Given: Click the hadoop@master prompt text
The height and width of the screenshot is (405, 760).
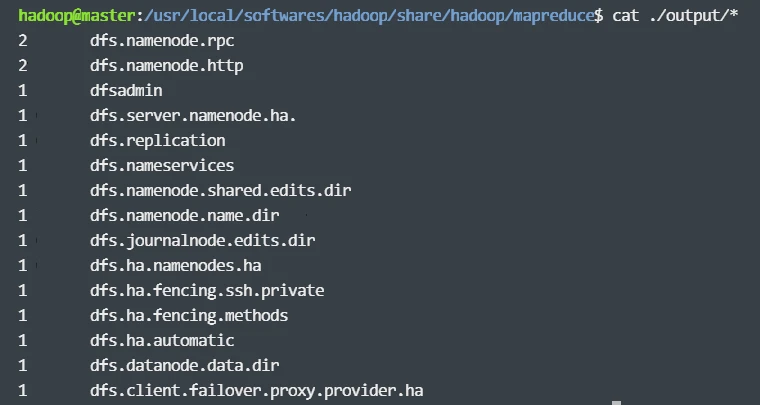Looking at the screenshot, I should [65, 16].
